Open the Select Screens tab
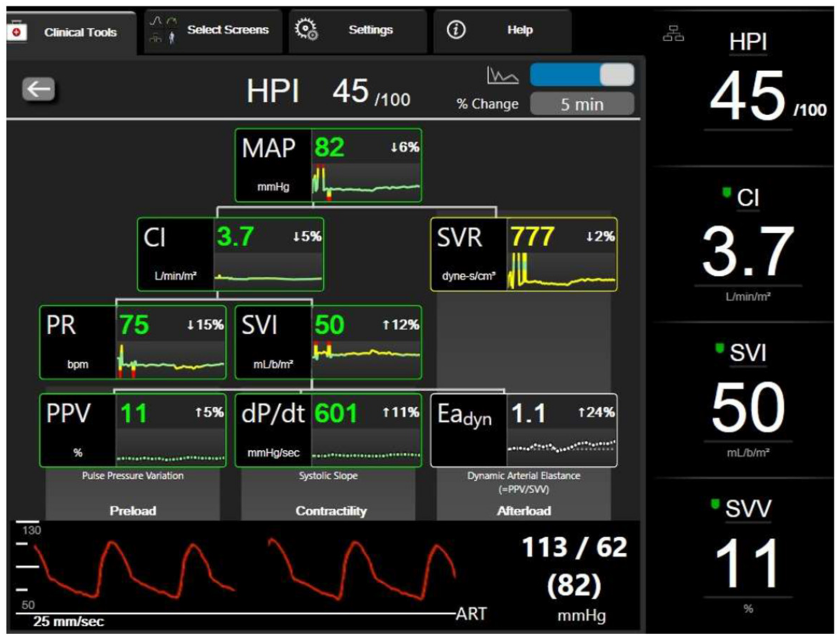Screen dimensions: 840x640 227,30
